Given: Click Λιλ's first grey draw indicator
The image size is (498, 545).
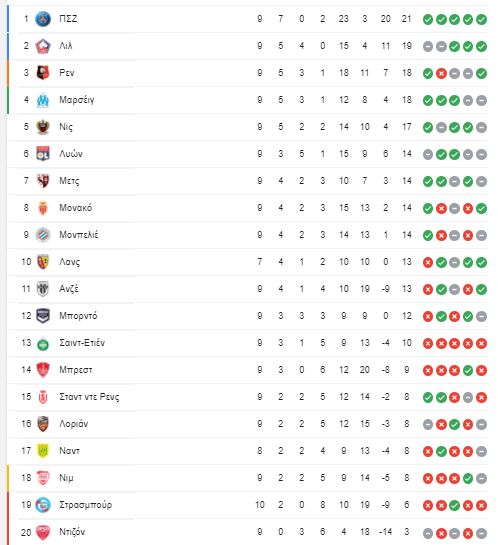Looking at the screenshot, I should (x=428, y=46).
